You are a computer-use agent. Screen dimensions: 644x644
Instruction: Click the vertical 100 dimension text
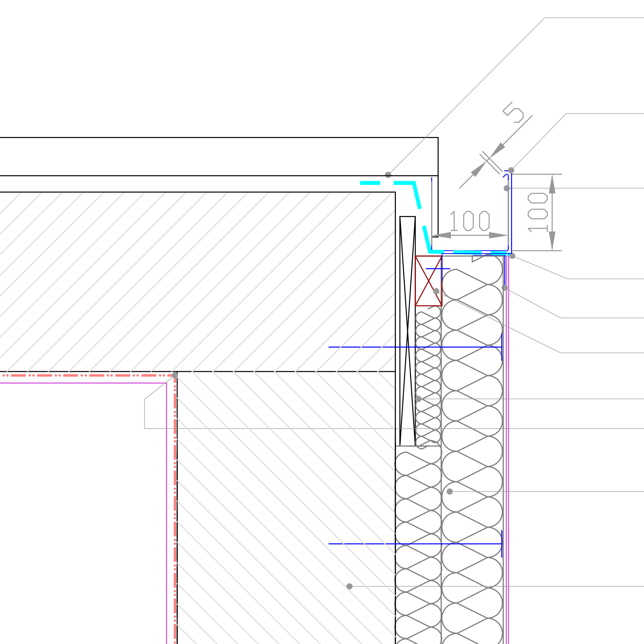[537, 212]
